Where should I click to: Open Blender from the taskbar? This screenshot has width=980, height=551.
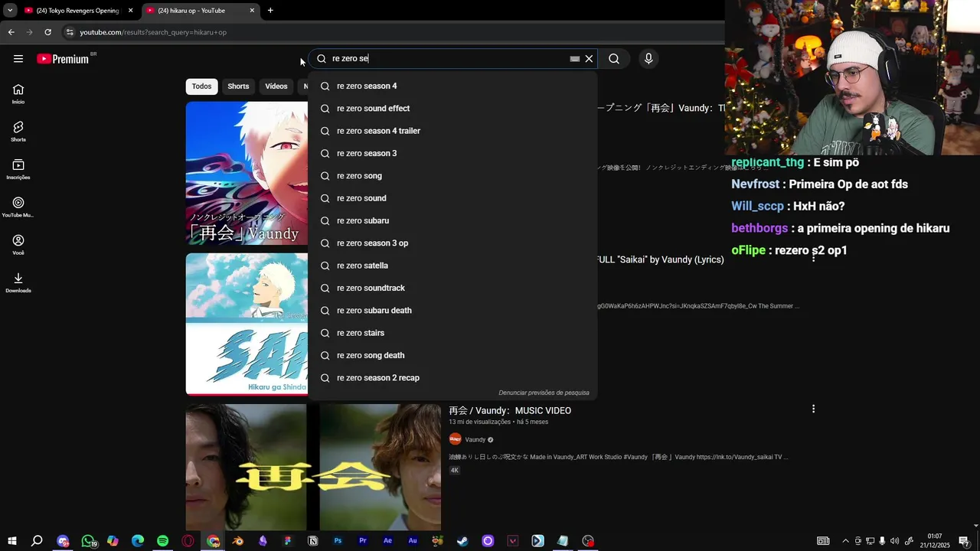[238, 541]
